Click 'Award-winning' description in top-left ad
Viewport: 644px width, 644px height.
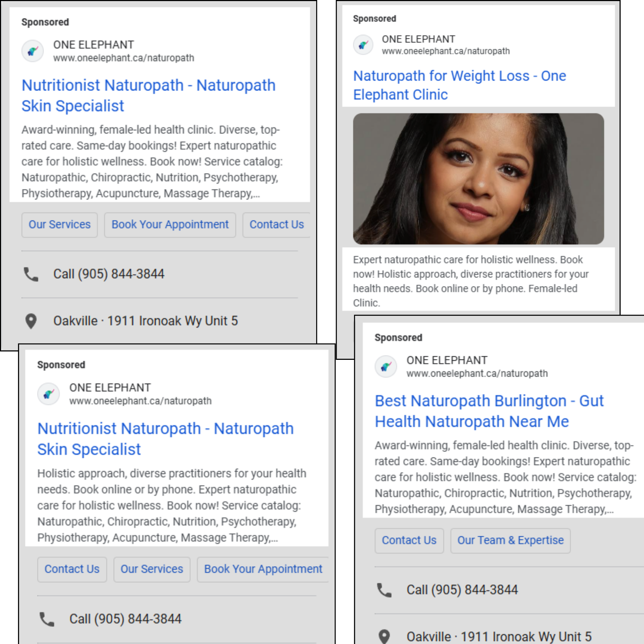tap(152, 161)
